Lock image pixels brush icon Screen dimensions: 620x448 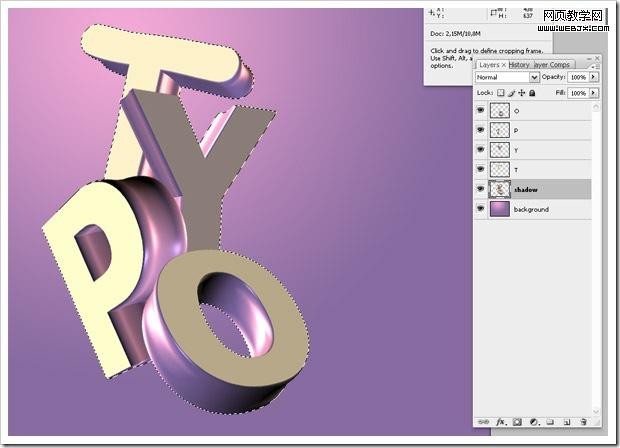pyautogui.click(x=511, y=93)
